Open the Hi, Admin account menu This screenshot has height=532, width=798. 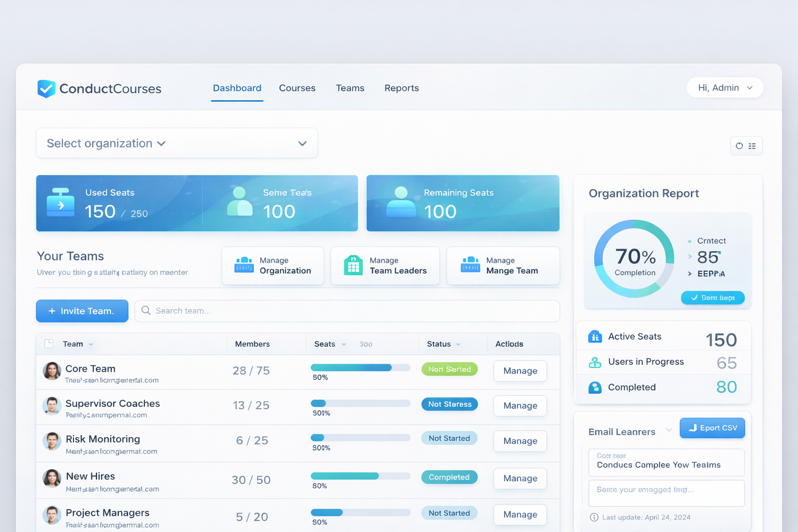pyautogui.click(x=725, y=87)
